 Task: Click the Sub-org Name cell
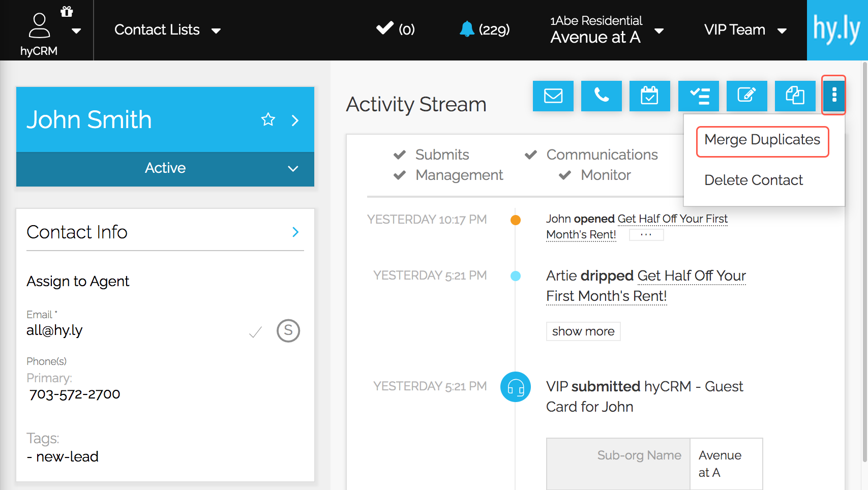click(618, 464)
